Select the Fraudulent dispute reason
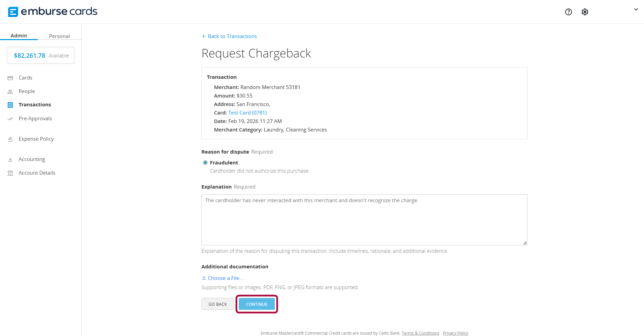This screenshot has width=644, height=336. (x=205, y=162)
